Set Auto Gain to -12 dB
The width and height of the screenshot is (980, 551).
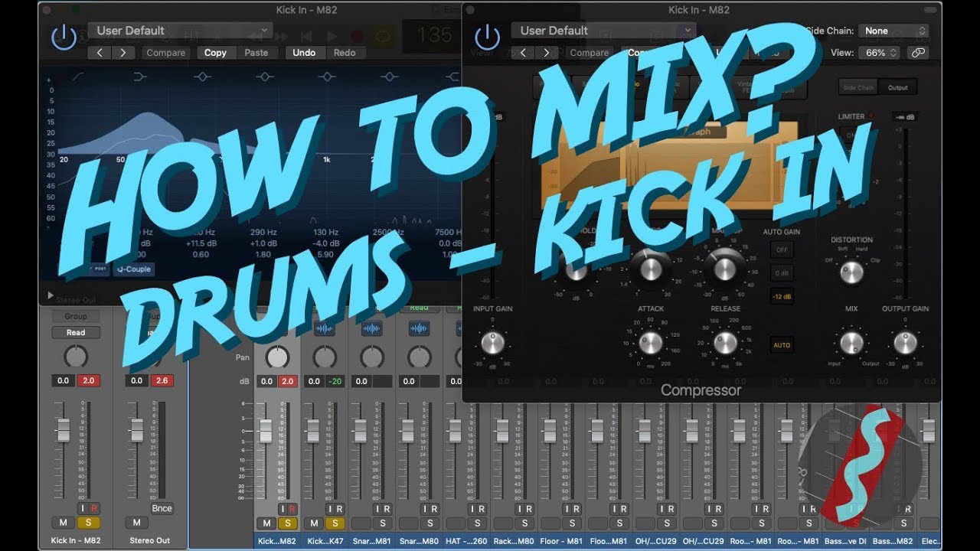click(x=782, y=296)
